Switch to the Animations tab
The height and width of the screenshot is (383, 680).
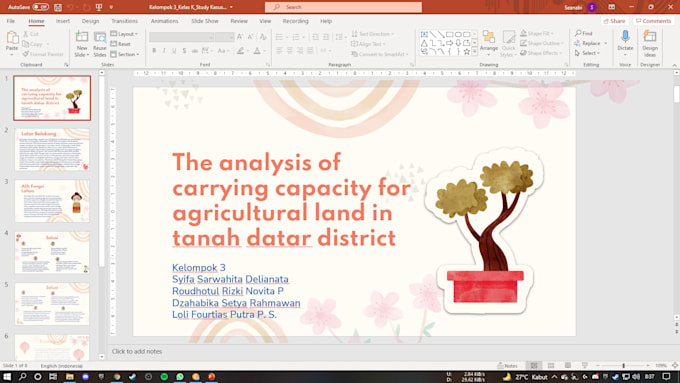click(x=164, y=21)
